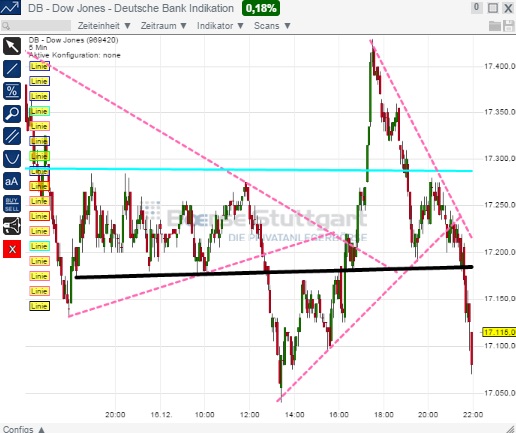Viewport: 516px width, 433px height.
Task: Open the Buy Sell order tool
Action: pos(12,204)
